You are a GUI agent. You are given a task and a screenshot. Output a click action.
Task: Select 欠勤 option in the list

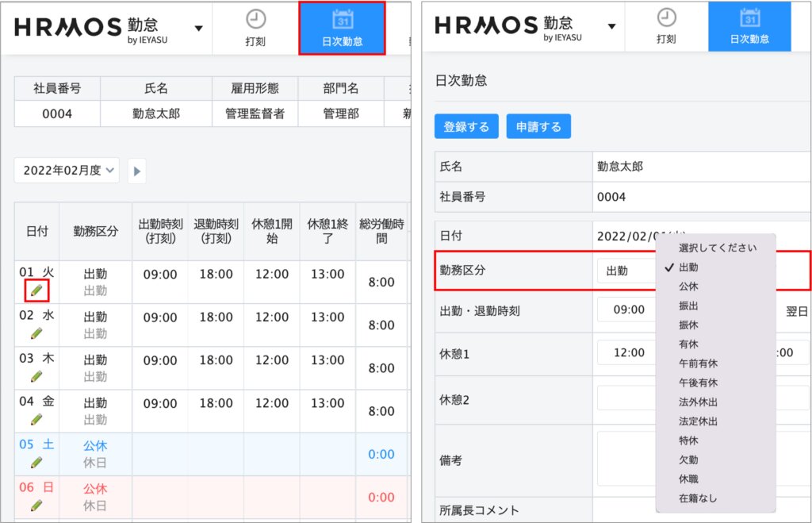688,460
